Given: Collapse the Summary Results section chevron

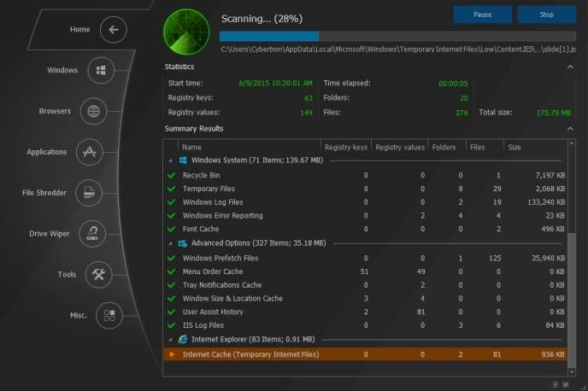Looking at the screenshot, I should pos(570,128).
